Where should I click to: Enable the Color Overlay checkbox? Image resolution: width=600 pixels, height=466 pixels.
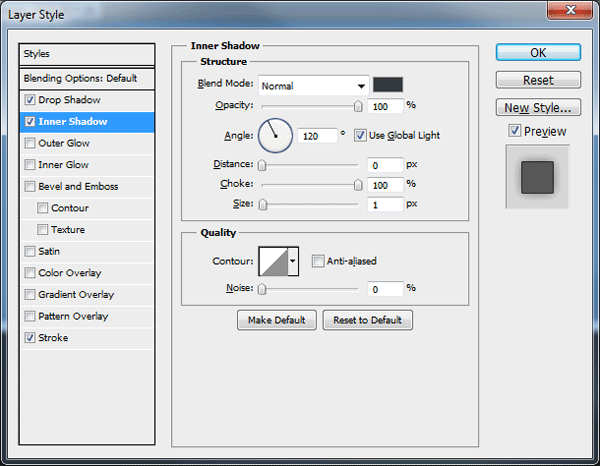30,273
